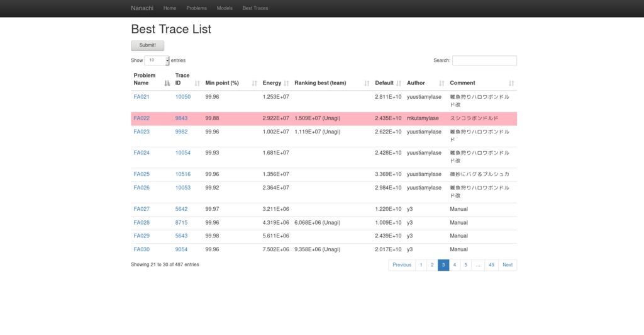
Task: Click the Best Trace List heading
Action: (x=171, y=29)
